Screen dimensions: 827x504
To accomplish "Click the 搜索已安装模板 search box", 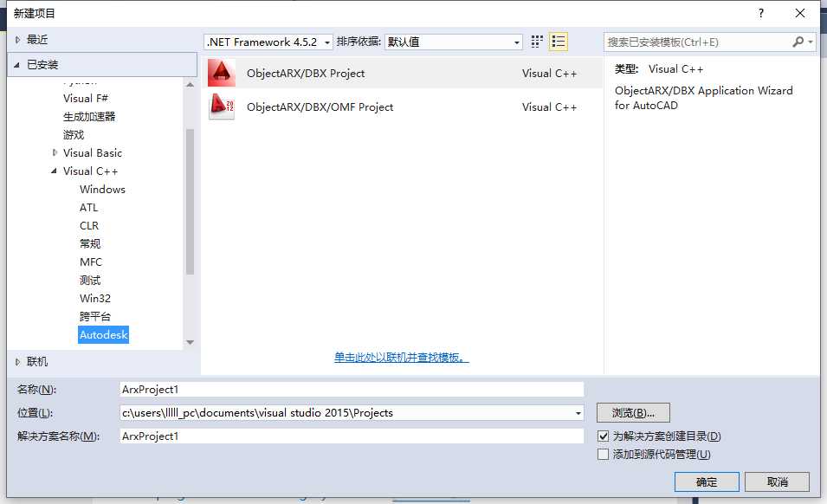I will click(697, 42).
